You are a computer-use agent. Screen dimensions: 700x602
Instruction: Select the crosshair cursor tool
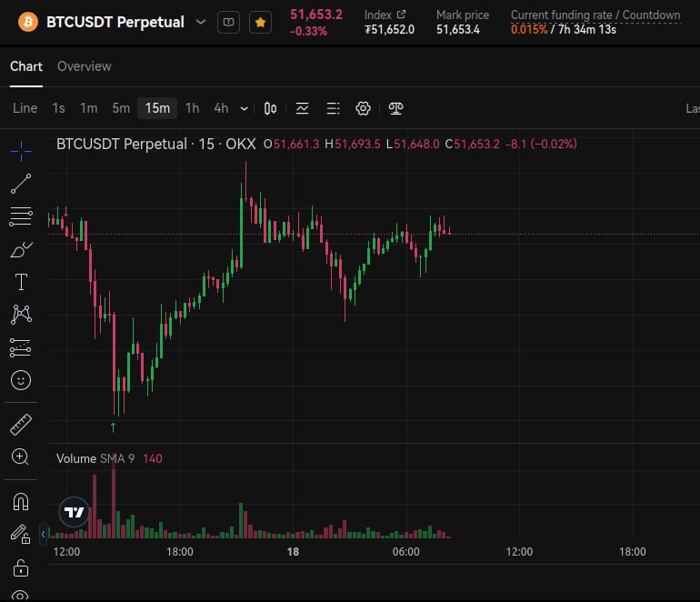pyautogui.click(x=21, y=151)
